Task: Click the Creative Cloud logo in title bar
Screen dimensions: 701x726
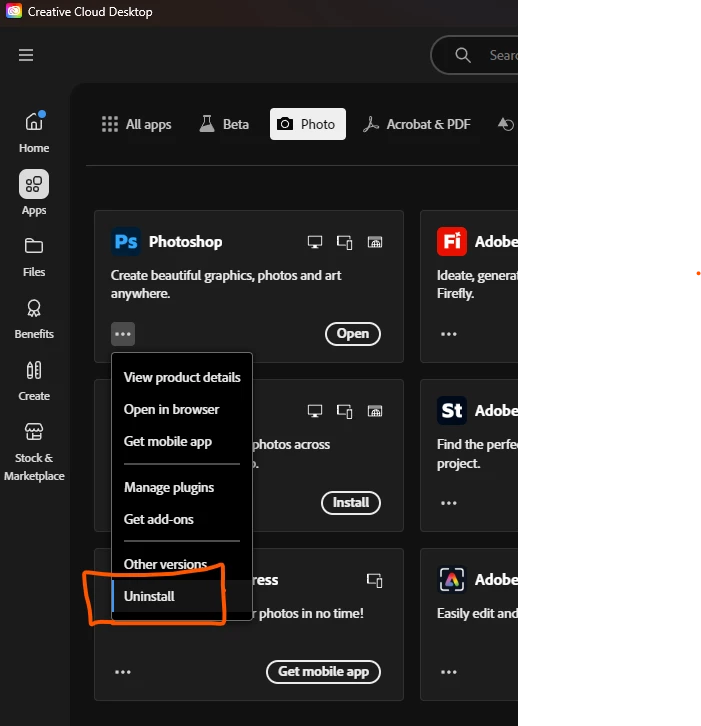Action: coord(14,11)
